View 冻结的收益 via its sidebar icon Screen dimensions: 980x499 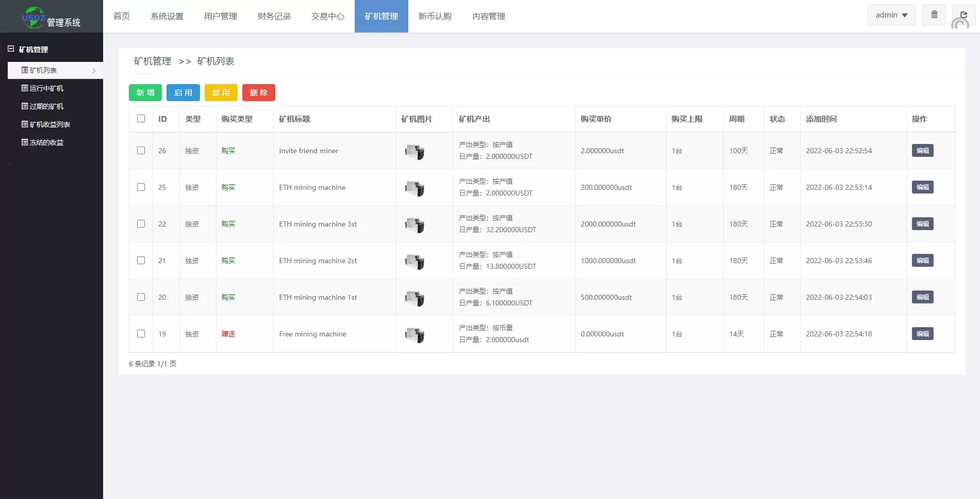[25, 142]
